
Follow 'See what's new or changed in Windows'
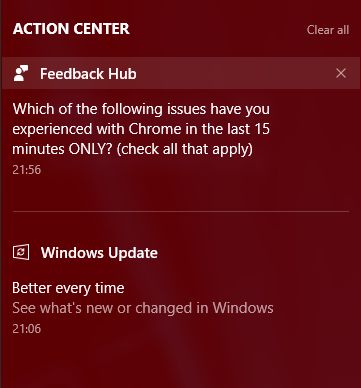pyautogui.click(x=143, y=307)
